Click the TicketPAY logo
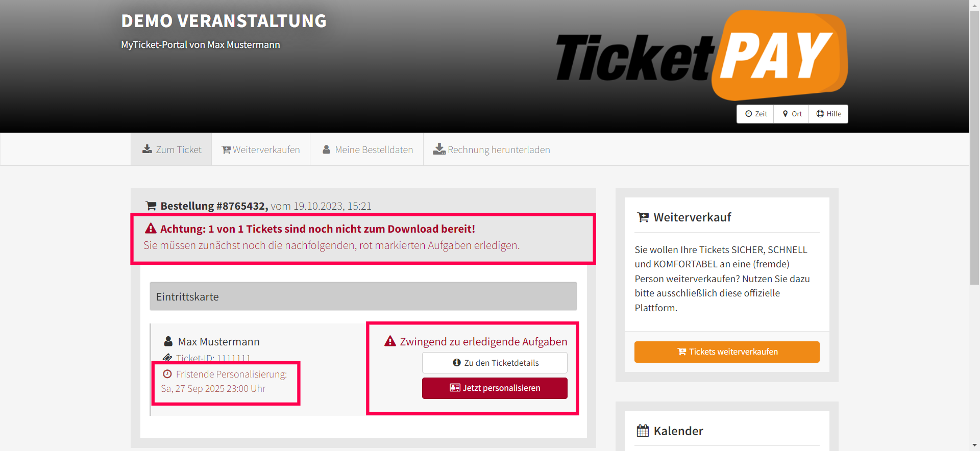 702,55
